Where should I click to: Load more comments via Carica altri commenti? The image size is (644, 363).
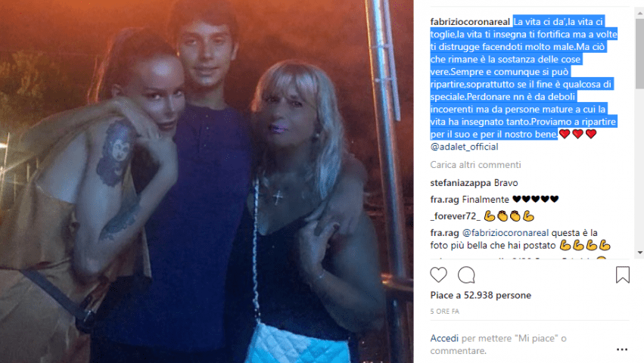pyautogui.click(x=475, y=165)
